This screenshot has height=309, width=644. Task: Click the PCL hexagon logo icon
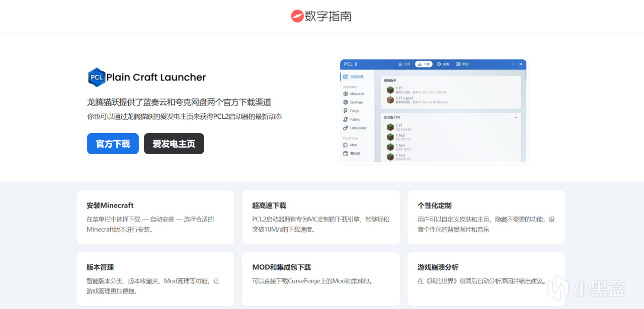[x=96, y=77]
